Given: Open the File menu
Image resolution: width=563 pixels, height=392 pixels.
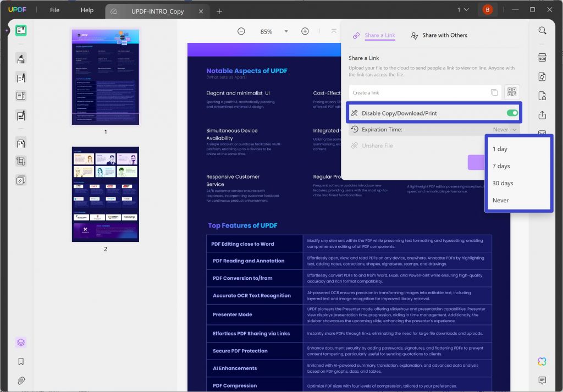Looking at the screenshot, I should tap(53, 9).
